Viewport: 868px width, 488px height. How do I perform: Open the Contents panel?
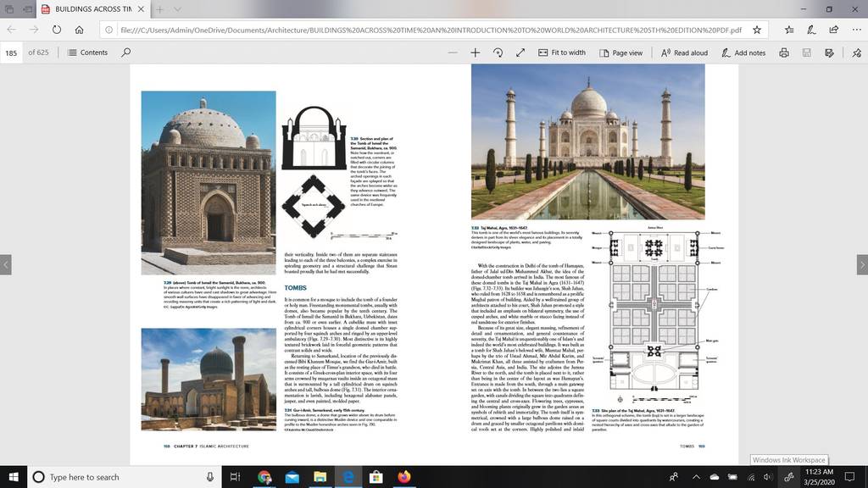point(87,53)
